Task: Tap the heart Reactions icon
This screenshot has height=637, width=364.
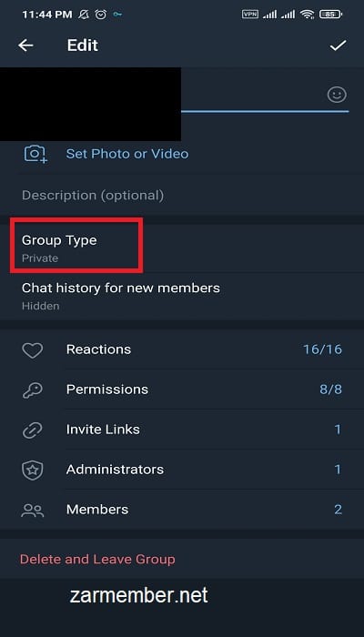Action: coord(32,349)
